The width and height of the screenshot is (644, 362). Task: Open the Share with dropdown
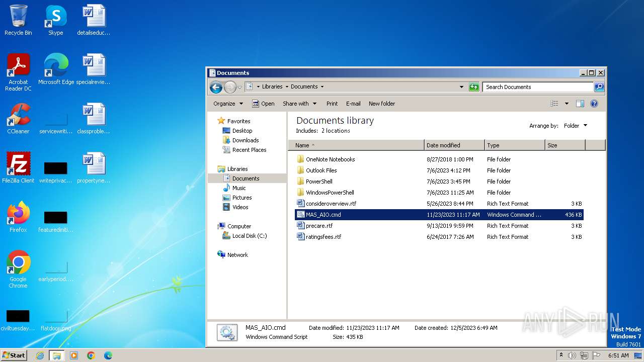point(300,104)
